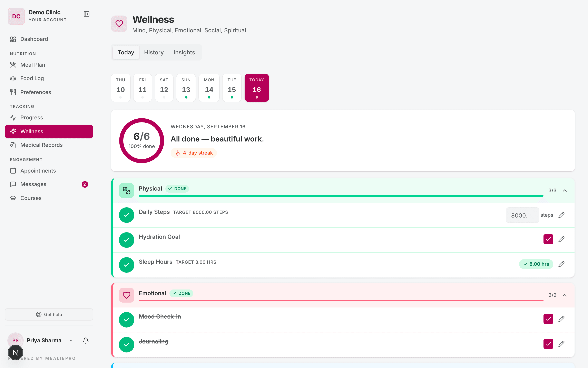Select Tuesday 15 date card
This screenshot has height=368, width=588.
[x=232, y=88]
